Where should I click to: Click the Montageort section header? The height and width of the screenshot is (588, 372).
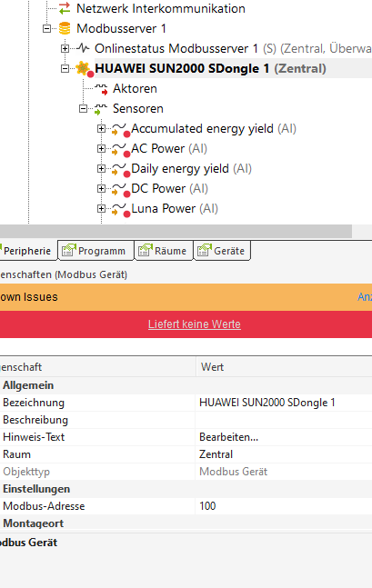(x=34, y=523)
